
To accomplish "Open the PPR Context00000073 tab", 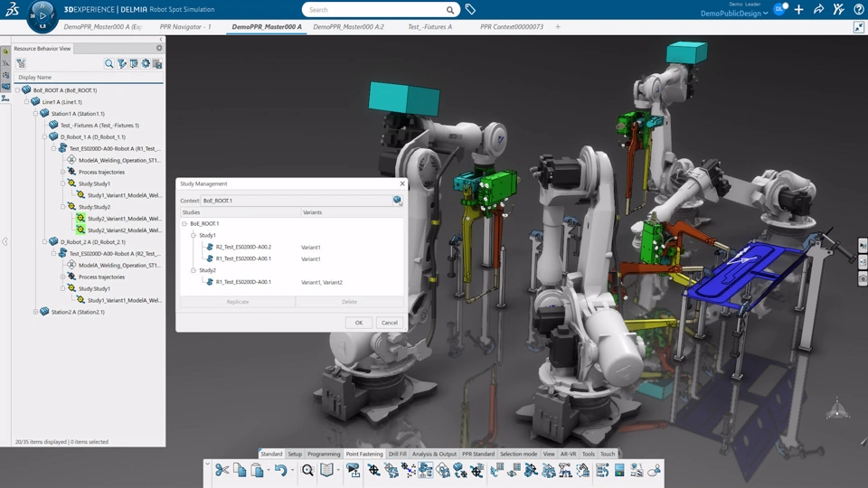I will click(x=512, y=27).
